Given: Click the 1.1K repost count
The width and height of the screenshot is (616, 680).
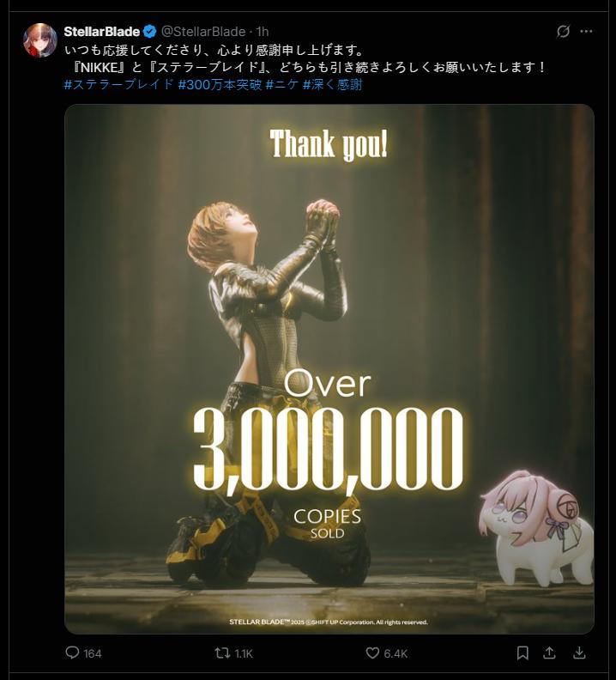Looking at the screenshot, I should click(x=243, y=653).
